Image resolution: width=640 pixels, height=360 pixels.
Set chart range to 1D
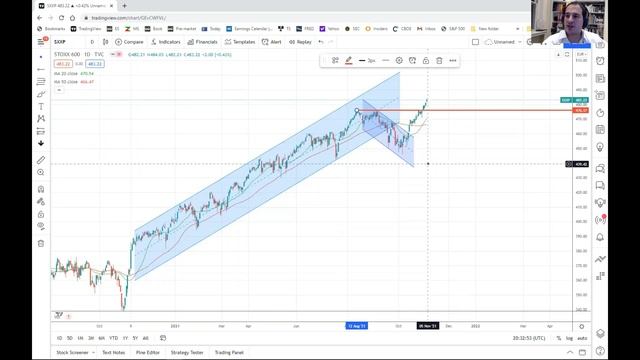pyautogui.click(x=59, y=338)
